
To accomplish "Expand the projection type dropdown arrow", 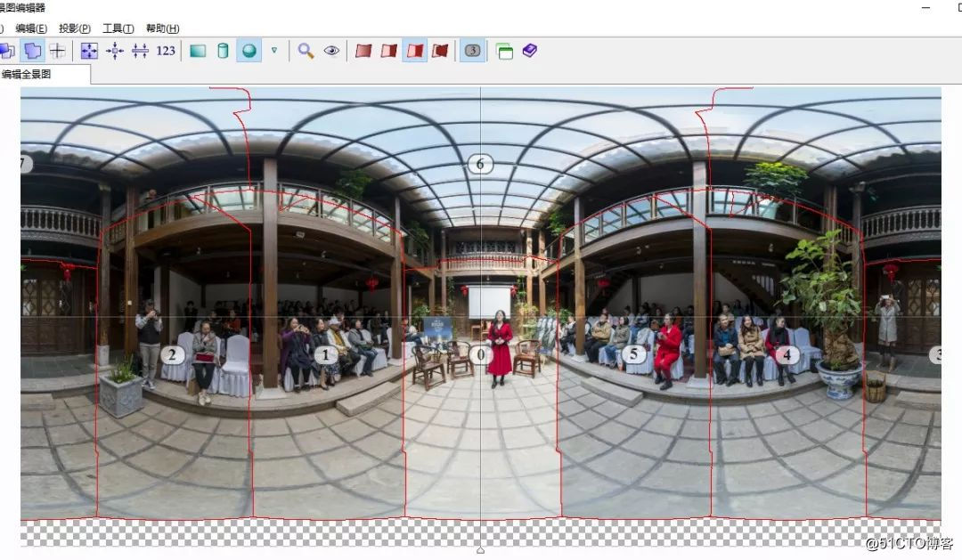I will [x=274, y=50].
